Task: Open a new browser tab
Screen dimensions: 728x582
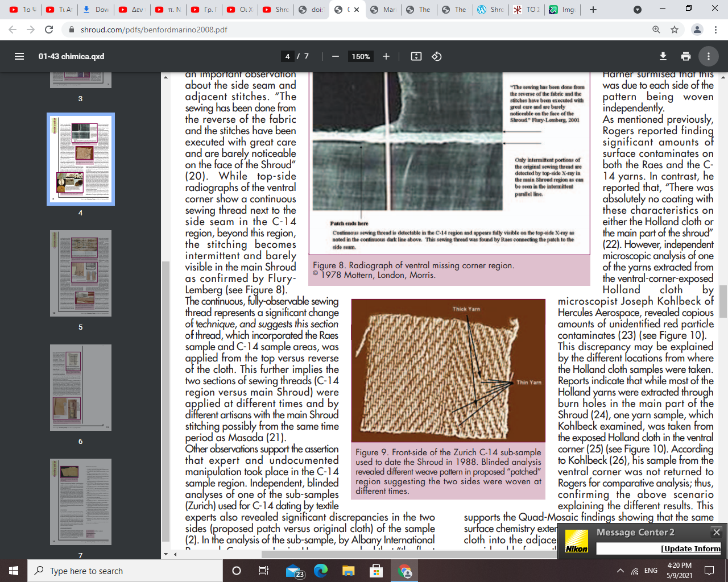Action: click(593, 10)
